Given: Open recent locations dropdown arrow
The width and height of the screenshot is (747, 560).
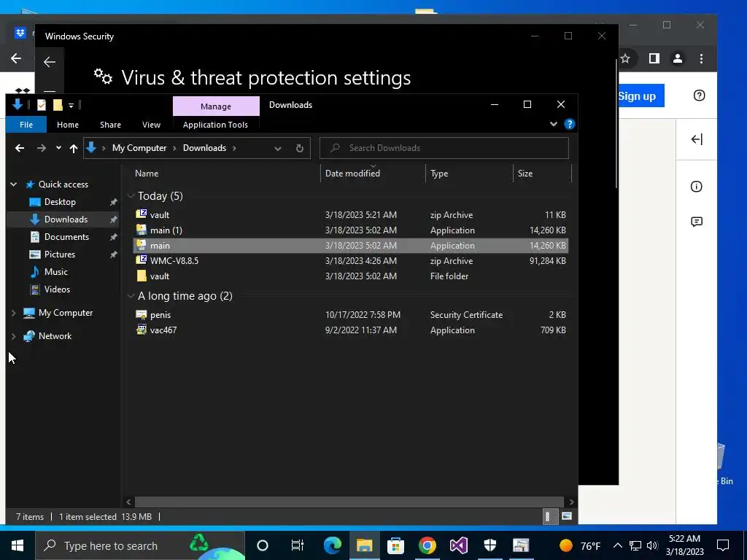Looking at the screenshot, I should pos(58,148).
